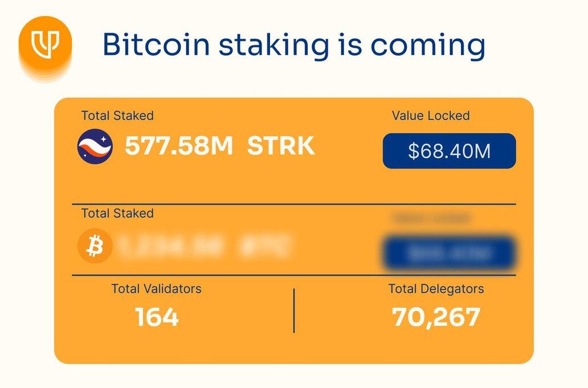
Task: Select the 577.58M staked amount
Action: click(x=178, y=145)
